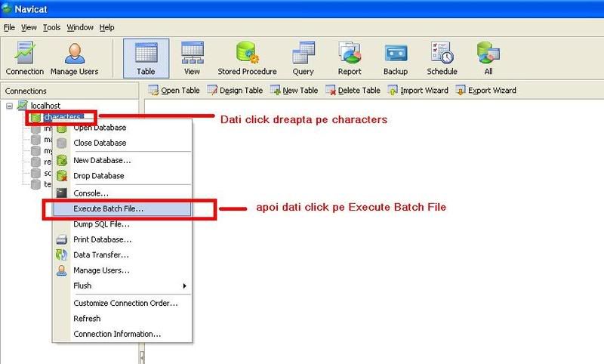Viewport: 604px width, 364px height.
Task: Open the Schedule toolbar icon
Action: 442,57
